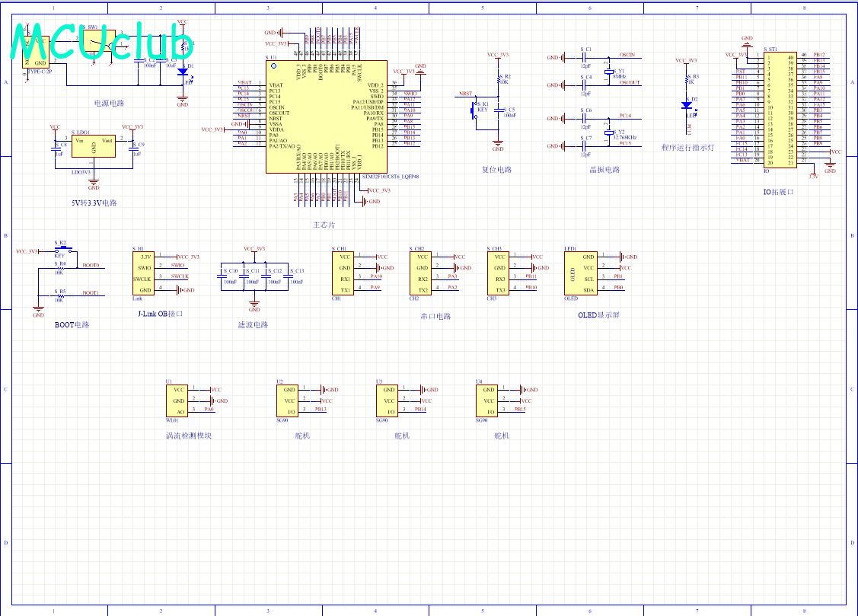Select the S_H1 J-Link header body
Image resolution: width=858 pixels, height=616 pixels.
click(143, 273)
